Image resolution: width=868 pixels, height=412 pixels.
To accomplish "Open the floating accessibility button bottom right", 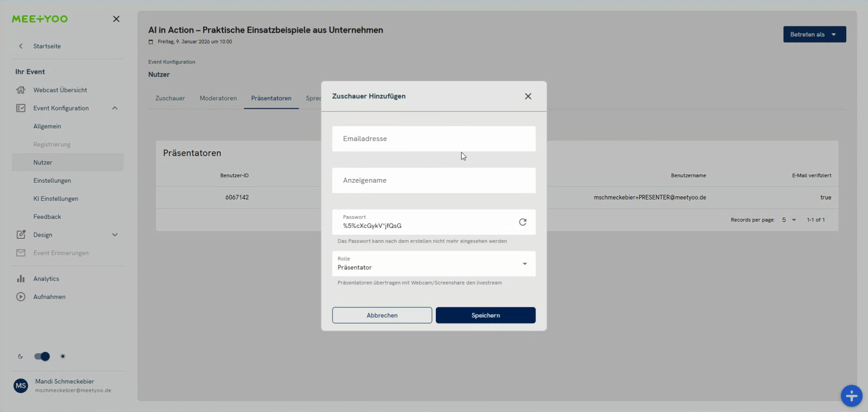I will pyautogui.click(x=851, y=396).
